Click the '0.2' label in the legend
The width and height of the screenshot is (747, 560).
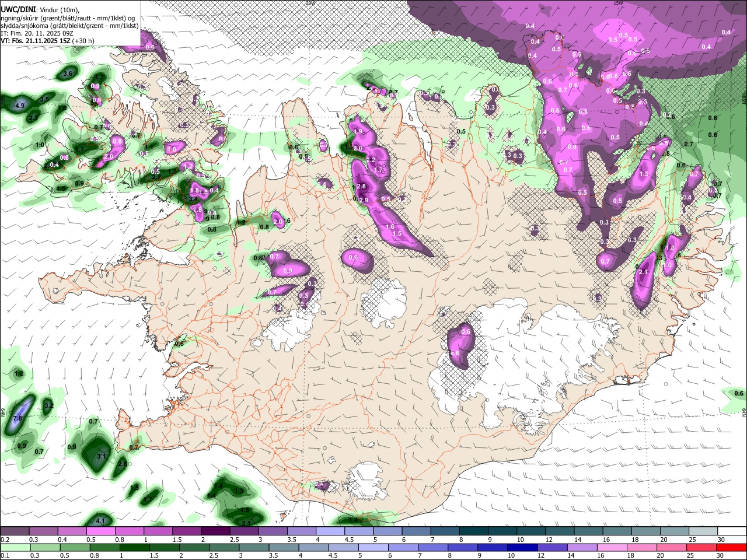tap(5, 540)
